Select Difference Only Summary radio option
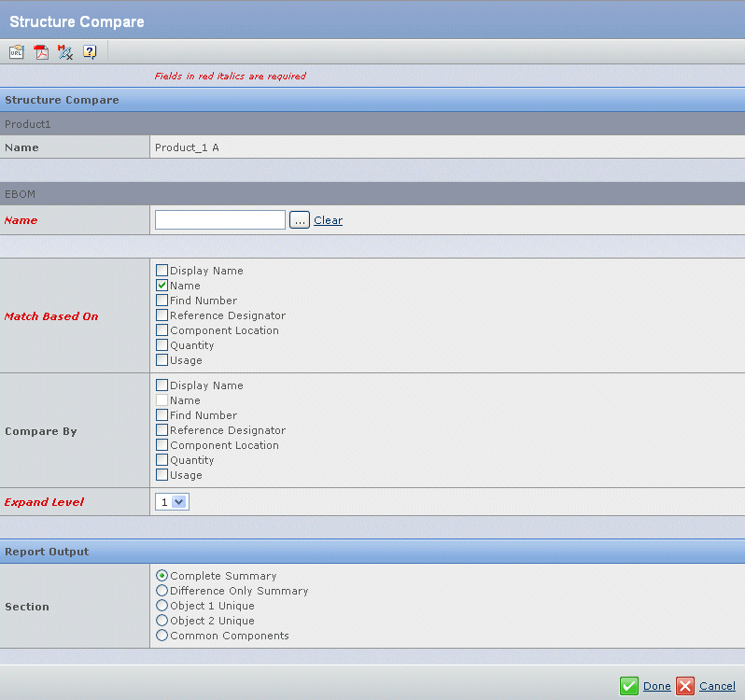Screen dimensions: 745x700 pos(162,590)
